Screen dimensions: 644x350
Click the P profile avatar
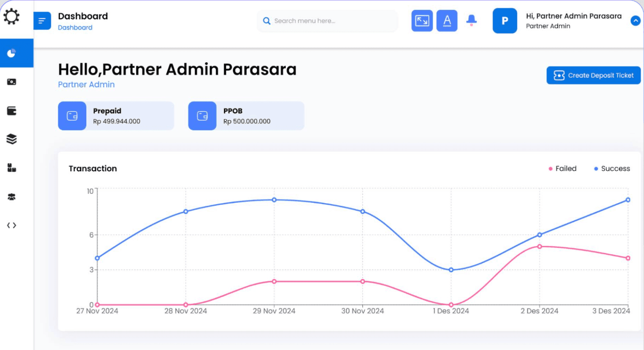point(505,21)
